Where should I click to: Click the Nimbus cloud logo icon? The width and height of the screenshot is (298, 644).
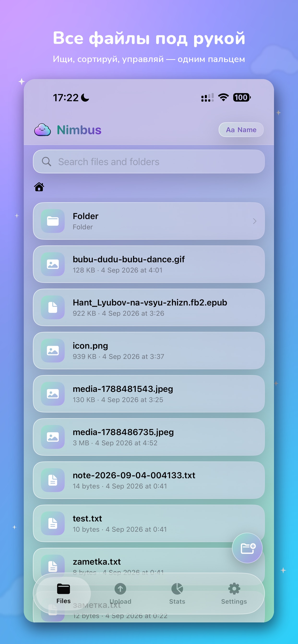click(x=42, y=130)
